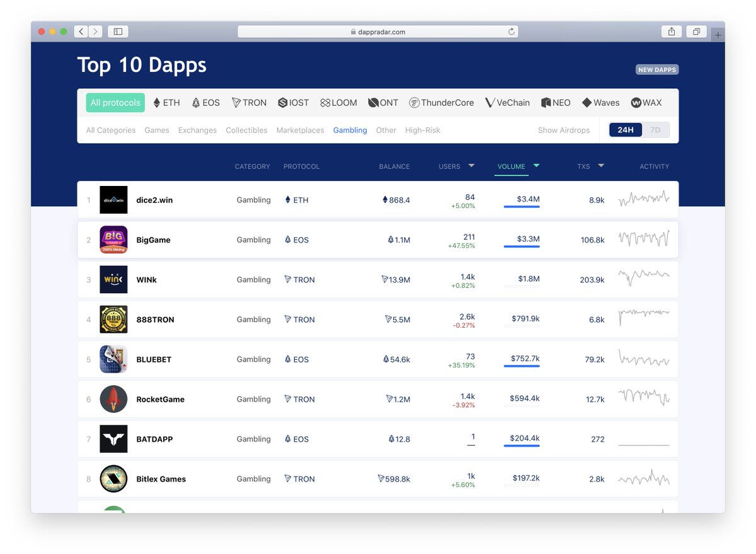Screen dimensions: 756x554
Task: Open the BATDAPP logo
Action: 113,439
